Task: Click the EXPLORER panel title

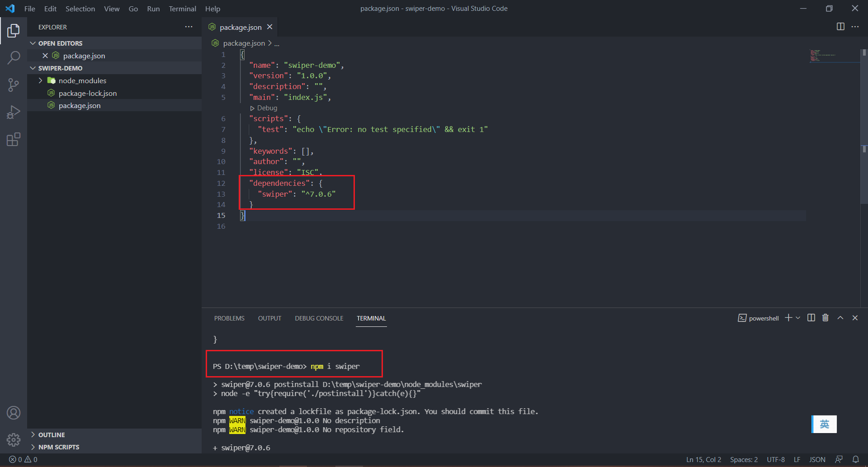Action: click(x=52, y=27)
